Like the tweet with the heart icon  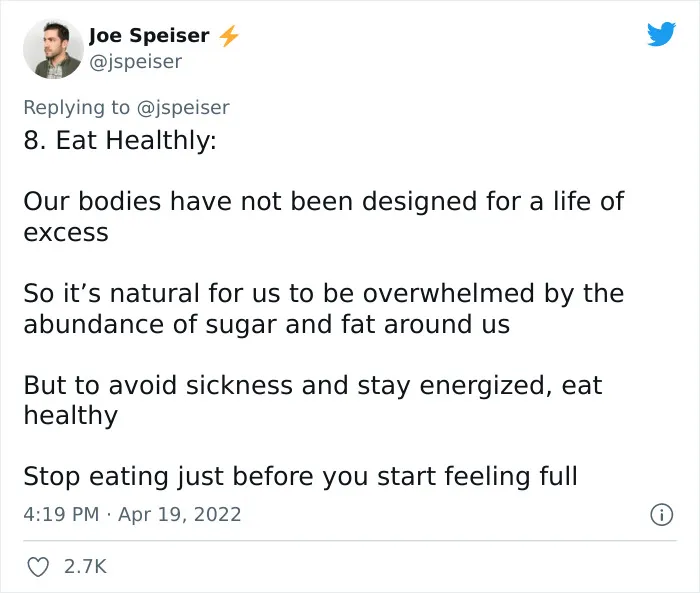pyautogui.click(x=38, y=567)
